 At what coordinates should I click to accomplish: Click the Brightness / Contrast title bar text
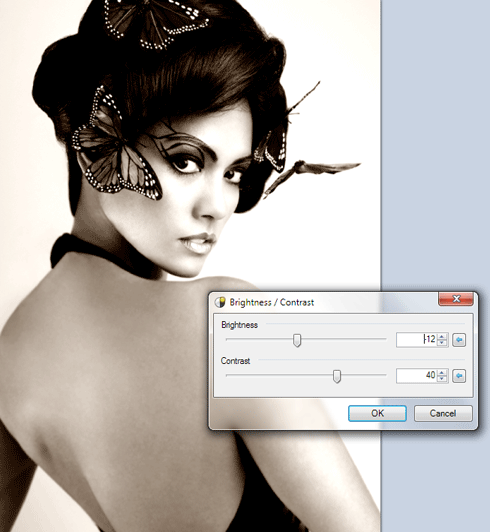pos(271,302)
